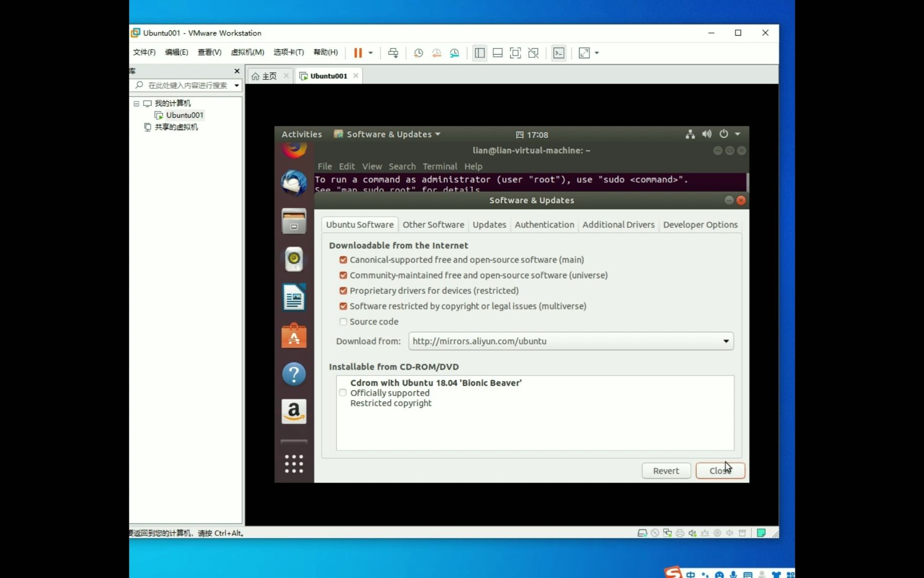Click the Revert button
Viewport: 924px width, 578px height.
[666, 471]
